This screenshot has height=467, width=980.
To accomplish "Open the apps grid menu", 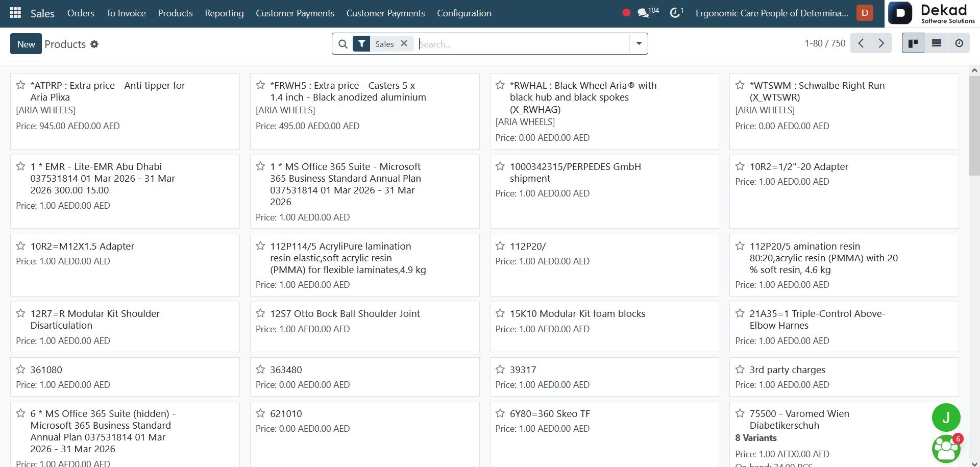I will 15,13.
